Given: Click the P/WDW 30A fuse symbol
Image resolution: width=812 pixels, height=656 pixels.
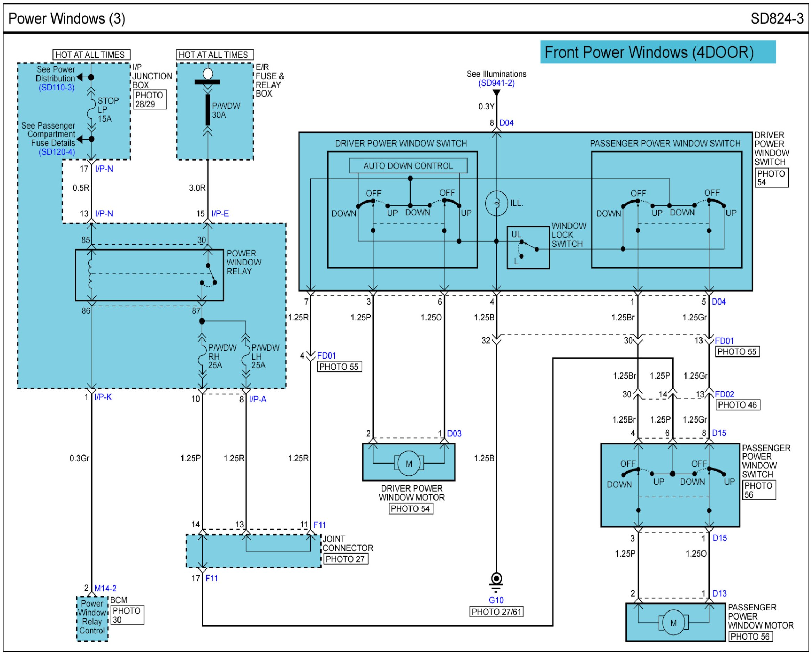Looking at the screenshot, I should click(208, 109).
